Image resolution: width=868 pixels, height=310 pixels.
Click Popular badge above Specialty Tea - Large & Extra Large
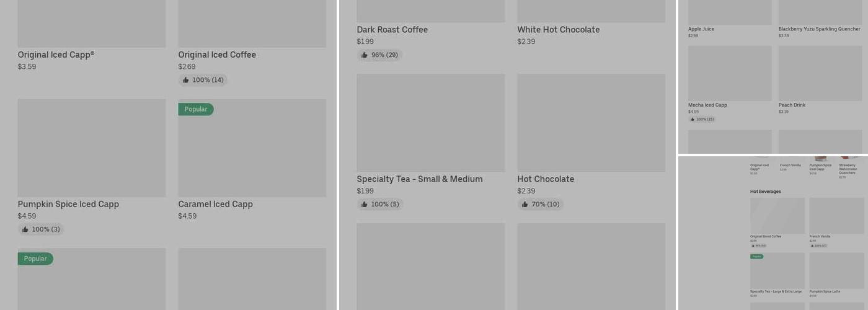coord(756,256)
